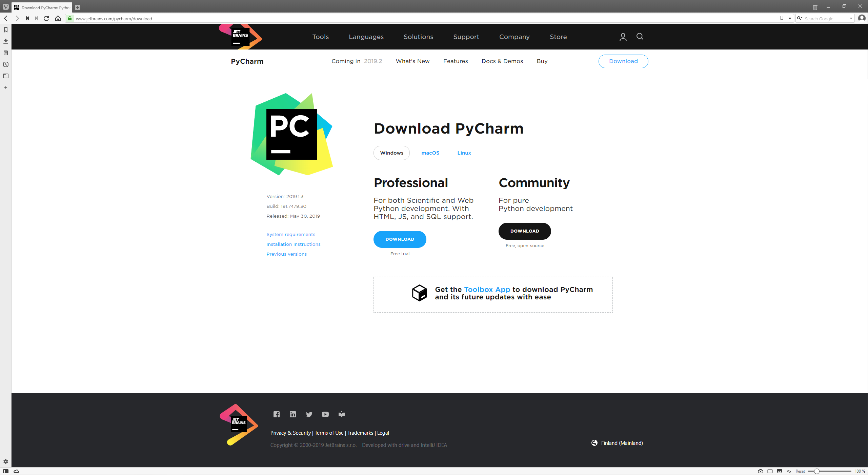Open the notes panel icon
This screenshot has width=868, height=475.
pyautogui.click(x=6, y=53)
